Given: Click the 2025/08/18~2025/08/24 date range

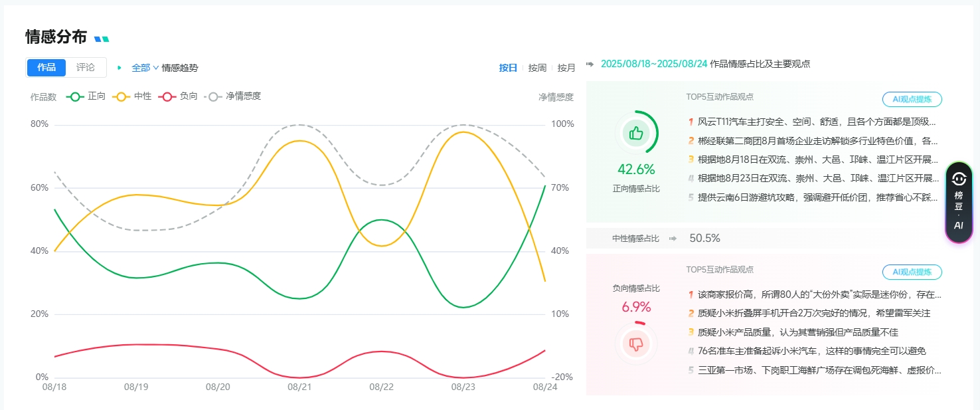Looking at the screenshot, I should click(653, 64).
